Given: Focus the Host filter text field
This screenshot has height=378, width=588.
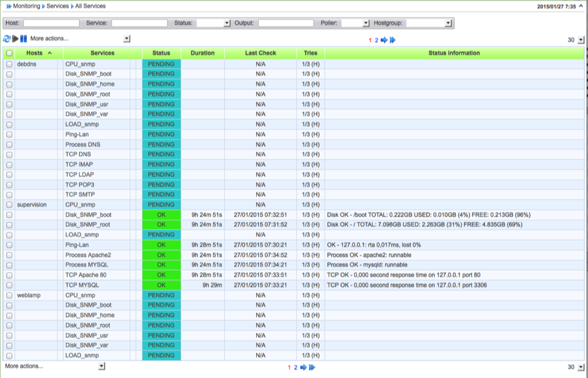Looking at the screenshot, I should 51,23.
